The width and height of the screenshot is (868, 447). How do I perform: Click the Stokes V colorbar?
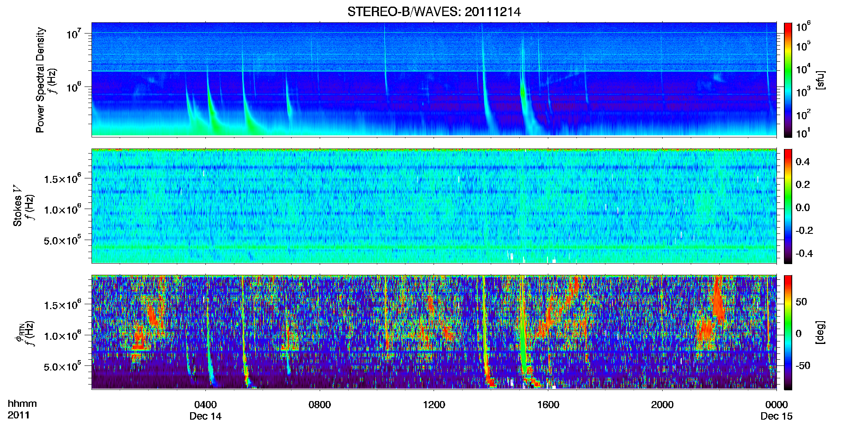[788, 206]
